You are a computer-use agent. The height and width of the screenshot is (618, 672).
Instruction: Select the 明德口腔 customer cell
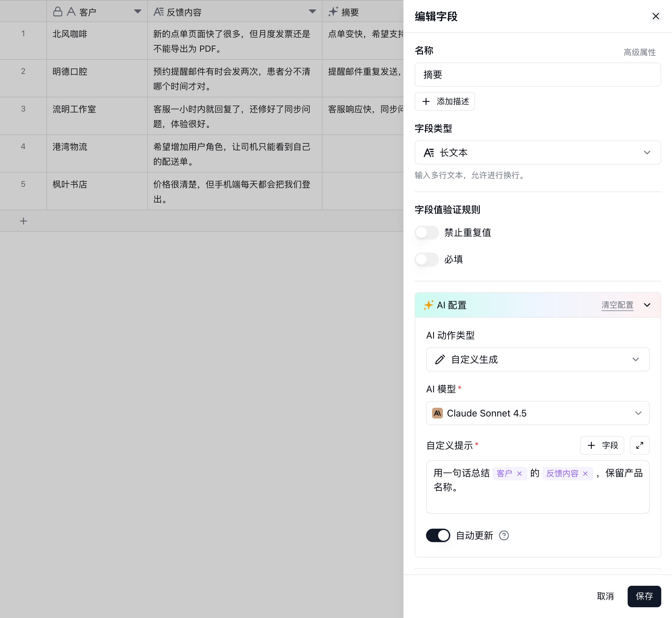97,79
